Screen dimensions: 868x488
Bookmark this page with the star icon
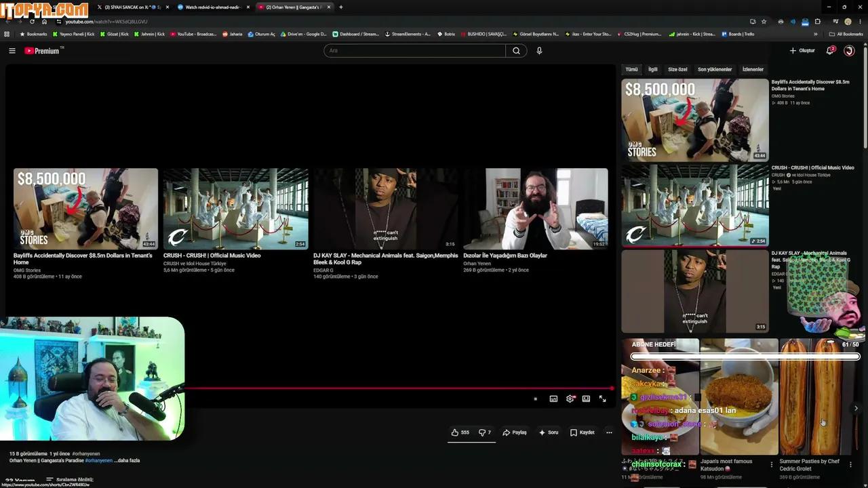(764, 22)
